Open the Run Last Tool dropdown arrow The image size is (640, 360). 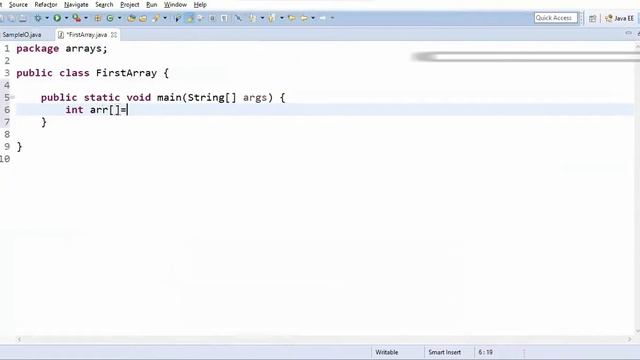pyautogui.click(x=86, y=18)
